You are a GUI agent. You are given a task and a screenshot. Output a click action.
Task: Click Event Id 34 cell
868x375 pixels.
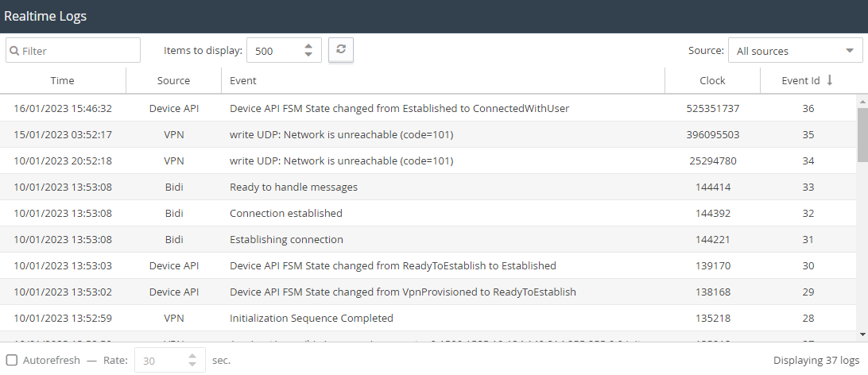click(x=808, y=161)
